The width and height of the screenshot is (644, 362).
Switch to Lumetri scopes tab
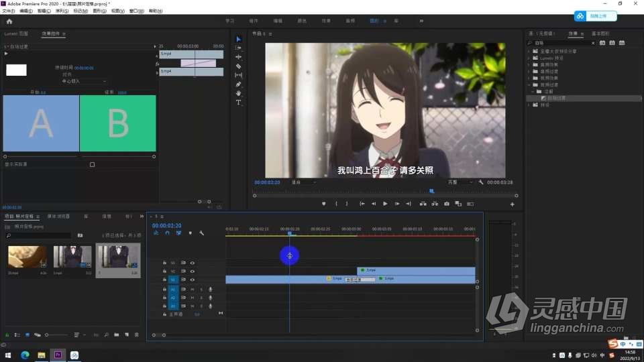click(x=16, y=34)
